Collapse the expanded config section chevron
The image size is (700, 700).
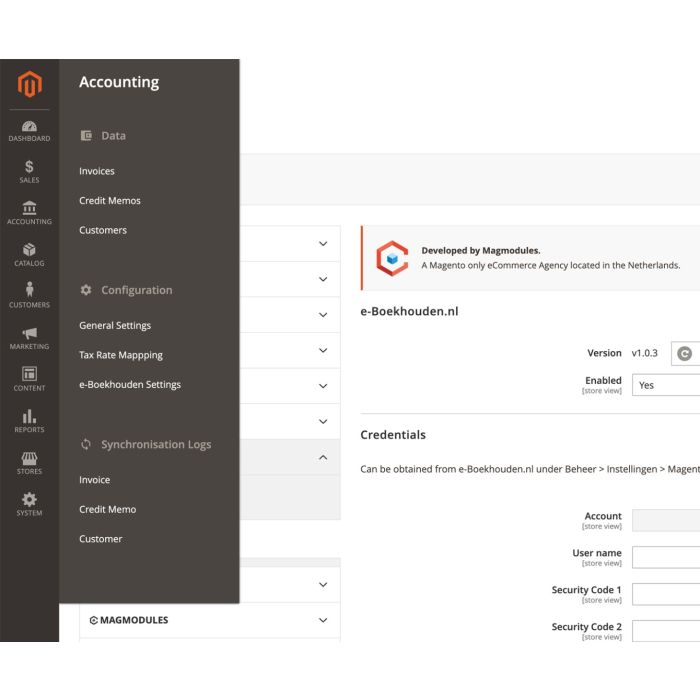pos(322,457)
